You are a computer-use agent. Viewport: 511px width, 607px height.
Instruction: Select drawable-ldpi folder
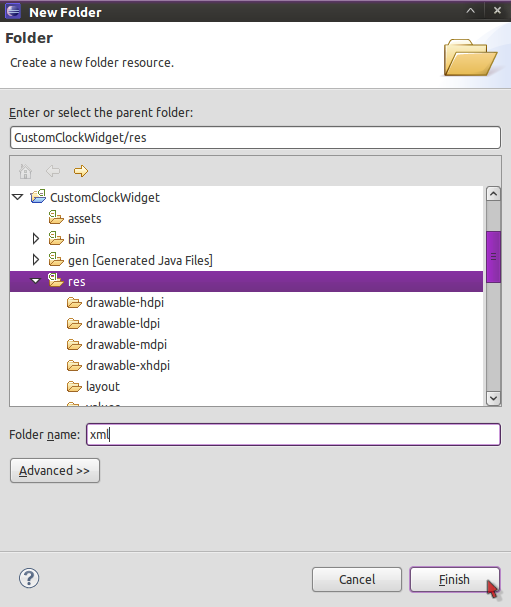[123, 323]
